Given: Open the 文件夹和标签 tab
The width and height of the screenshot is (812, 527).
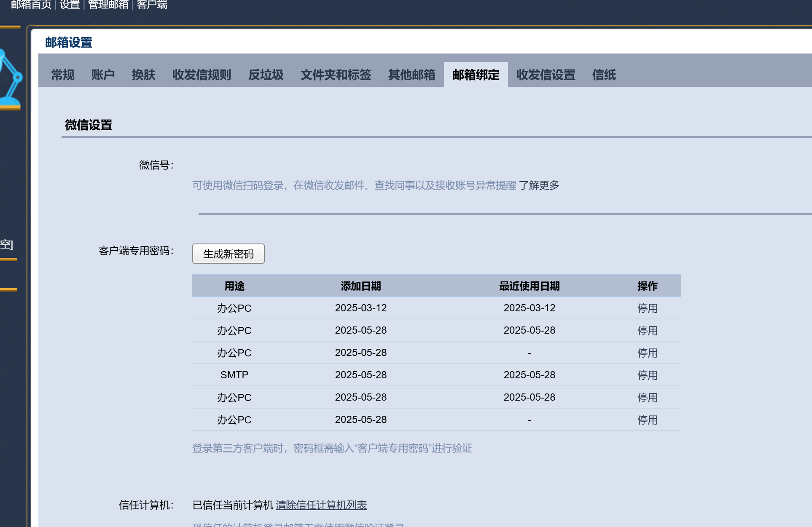Looking at the screenshot, I should [336, 75].
